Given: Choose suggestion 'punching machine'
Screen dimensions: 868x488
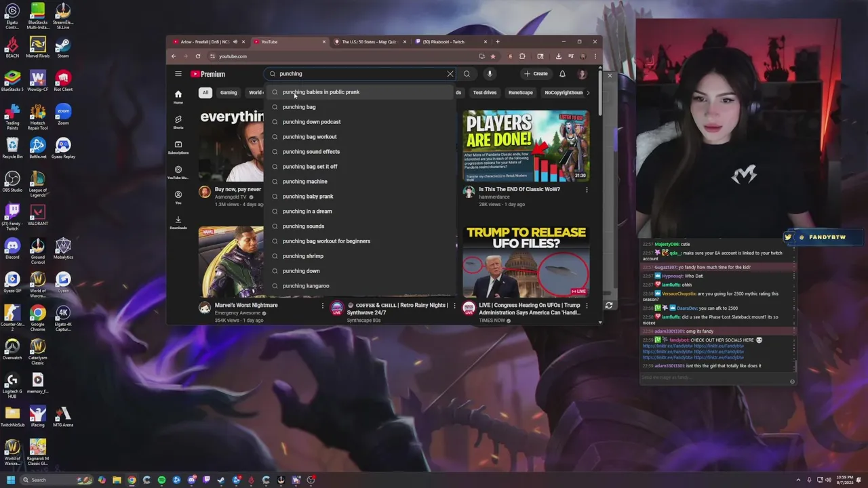Looking at the screenshot, I should point(359,182).
